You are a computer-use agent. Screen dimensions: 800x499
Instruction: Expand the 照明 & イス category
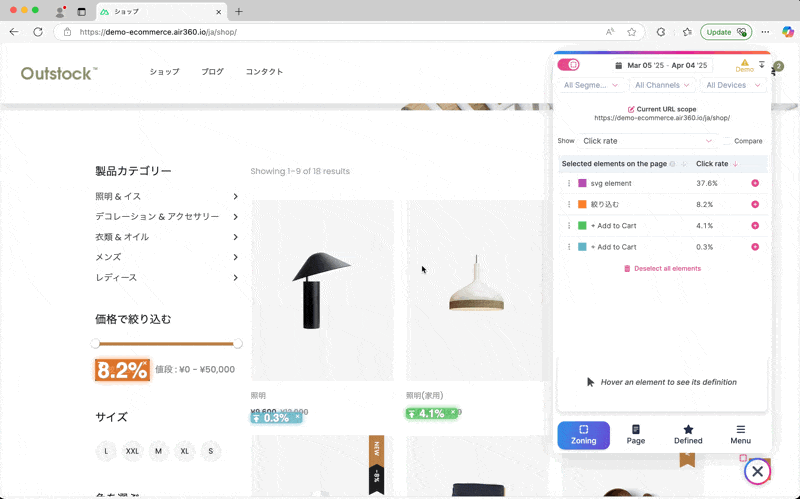click(x=235, y=197)
